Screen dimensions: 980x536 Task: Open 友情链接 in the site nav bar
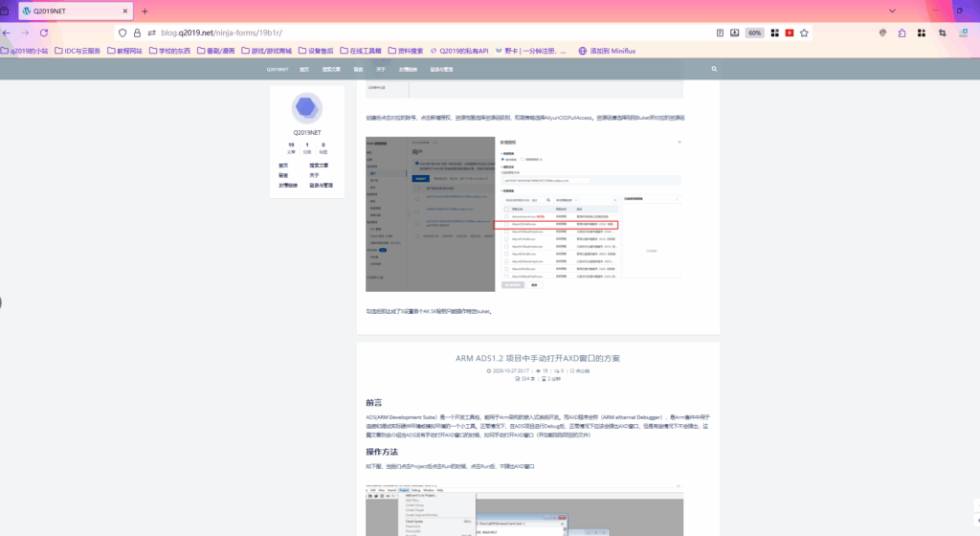tap(408, 69)
